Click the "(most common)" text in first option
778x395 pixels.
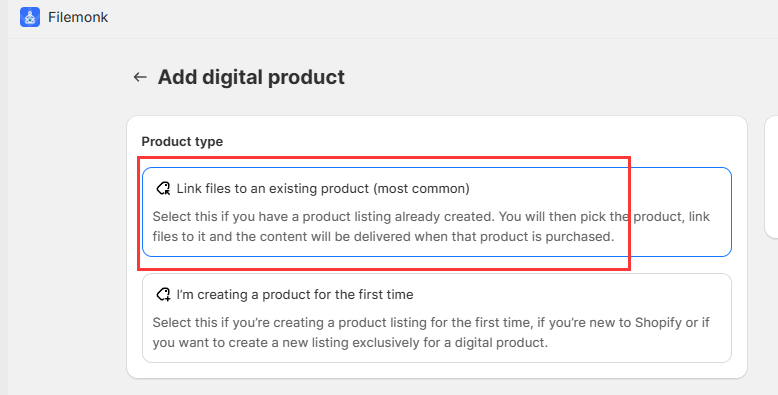421,189
